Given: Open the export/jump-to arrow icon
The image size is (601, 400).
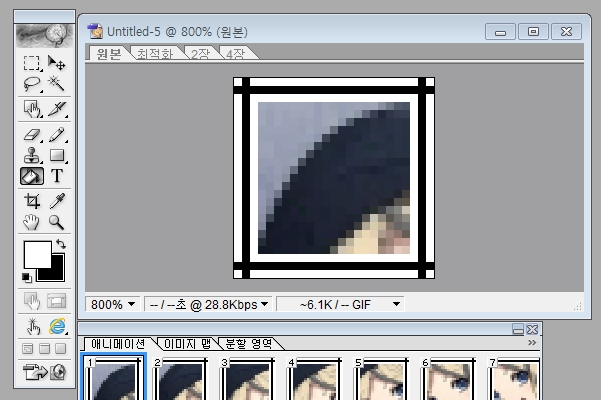Looking at the screenshot, I should [x=34, y=372].
